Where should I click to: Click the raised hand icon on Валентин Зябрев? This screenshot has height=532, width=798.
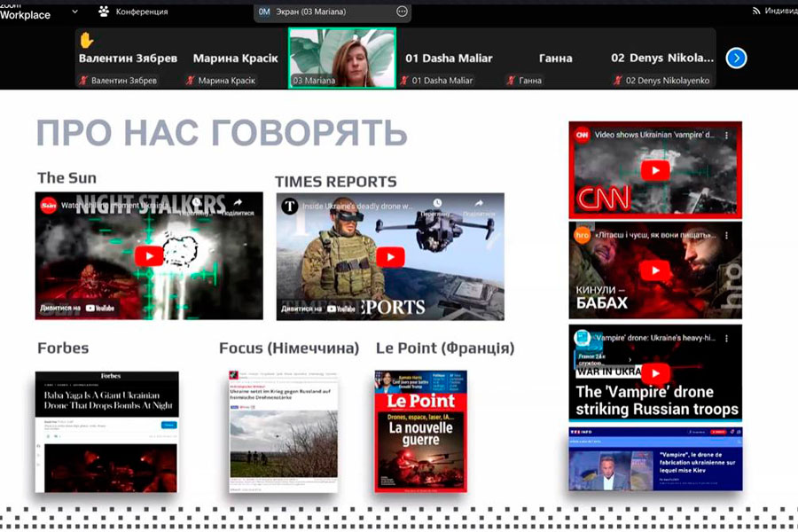point(87,40)
